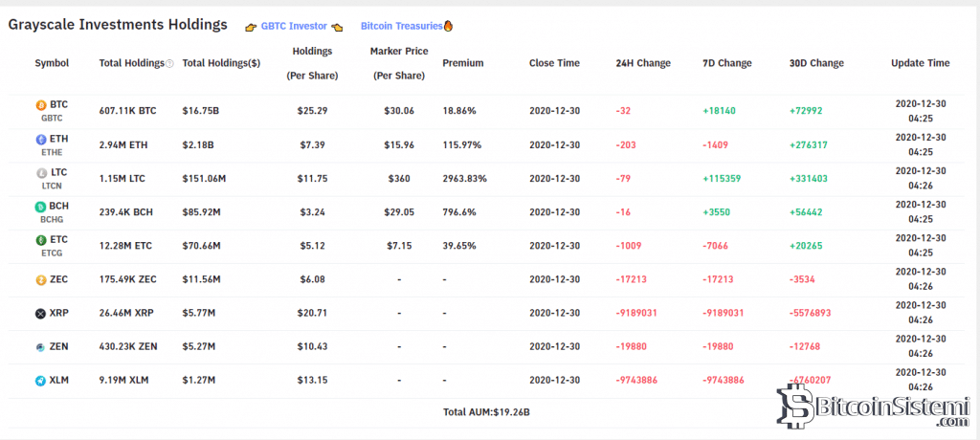Click the Symbol column header
This screenshot has width=980, height=440.
[52, 63]
